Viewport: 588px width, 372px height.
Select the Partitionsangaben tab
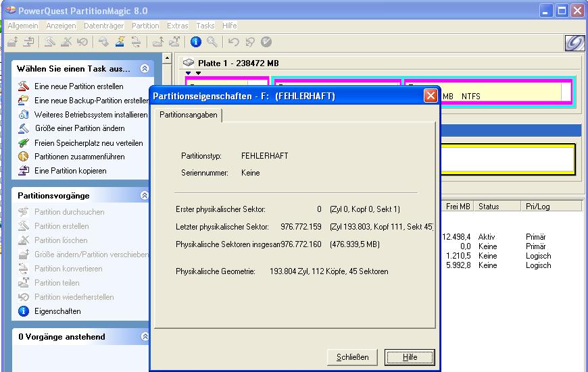[189, 115]
